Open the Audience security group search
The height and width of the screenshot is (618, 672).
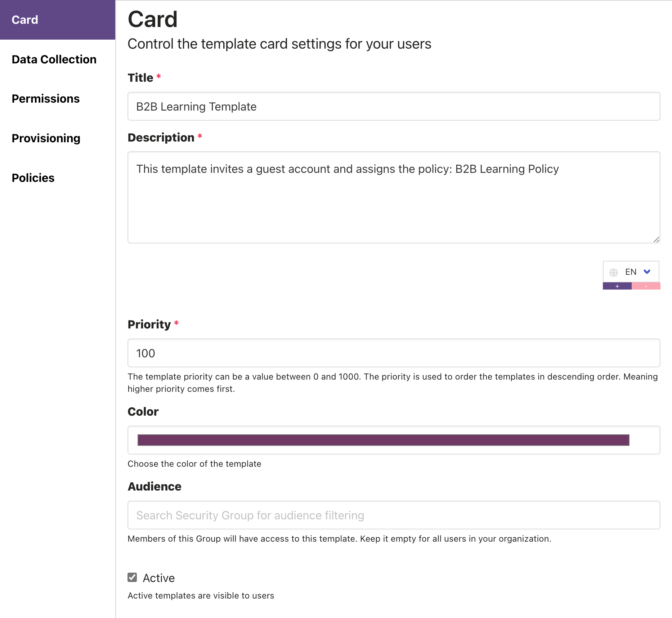click(x=394, y=515)
